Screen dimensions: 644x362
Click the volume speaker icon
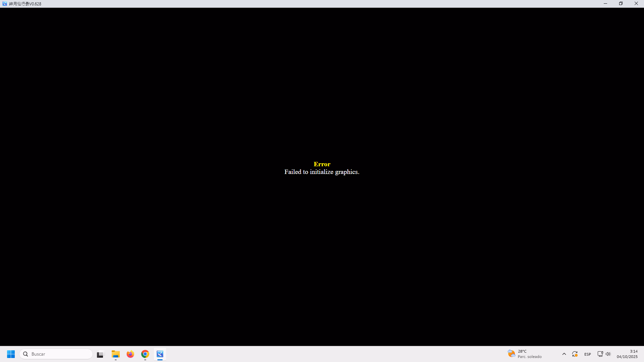(x=608, y=354)
